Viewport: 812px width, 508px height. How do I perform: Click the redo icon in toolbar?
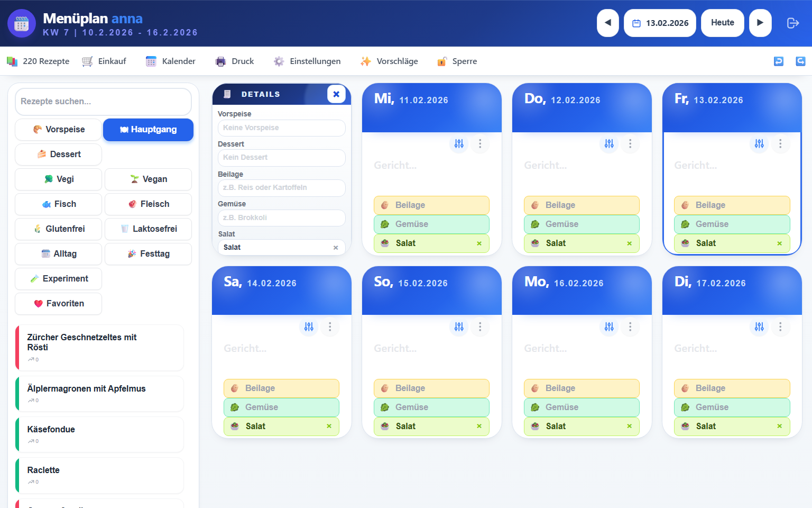point(800,61)
